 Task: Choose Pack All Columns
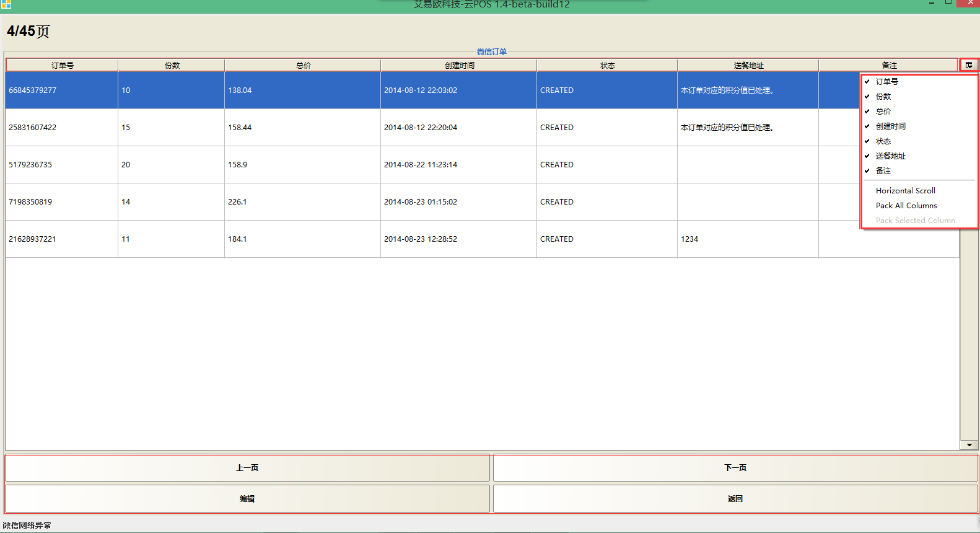906,206
